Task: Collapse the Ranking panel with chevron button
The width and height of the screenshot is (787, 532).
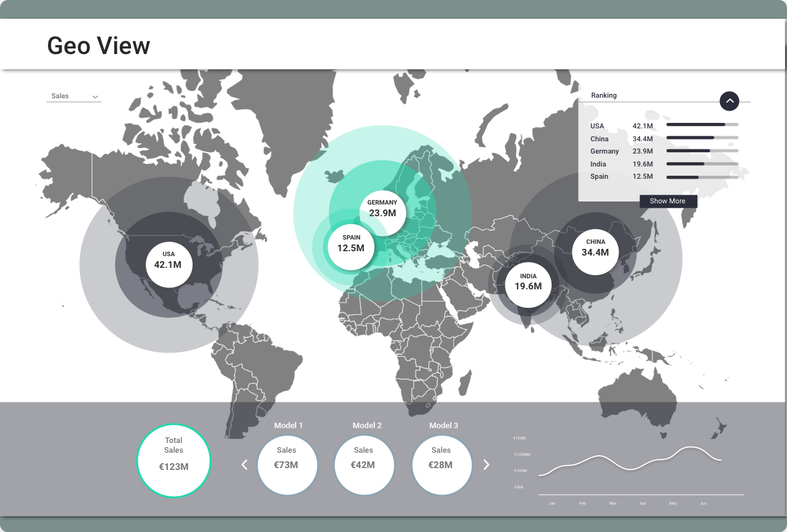Action: coord(729,101)
